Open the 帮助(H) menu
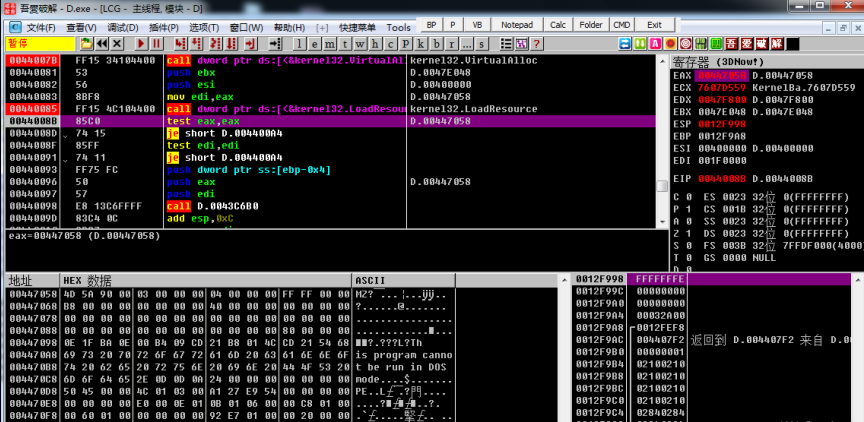 [x=289, y=28]
